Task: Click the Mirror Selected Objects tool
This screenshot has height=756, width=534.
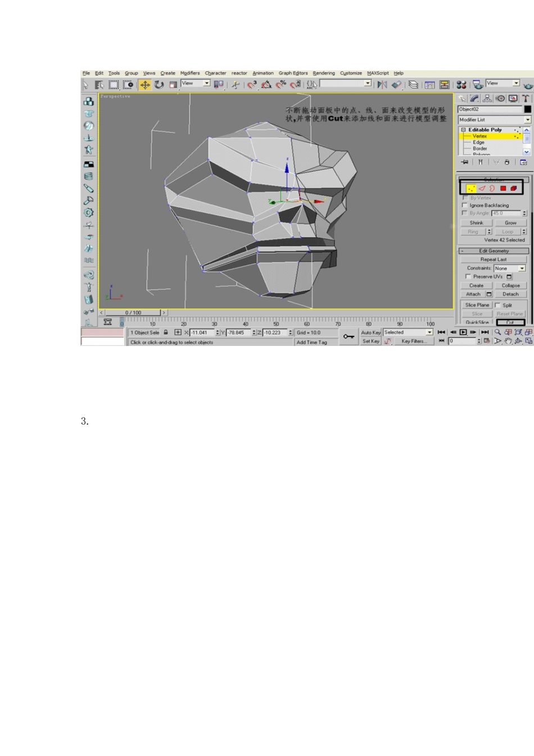Action: (382, 84)
